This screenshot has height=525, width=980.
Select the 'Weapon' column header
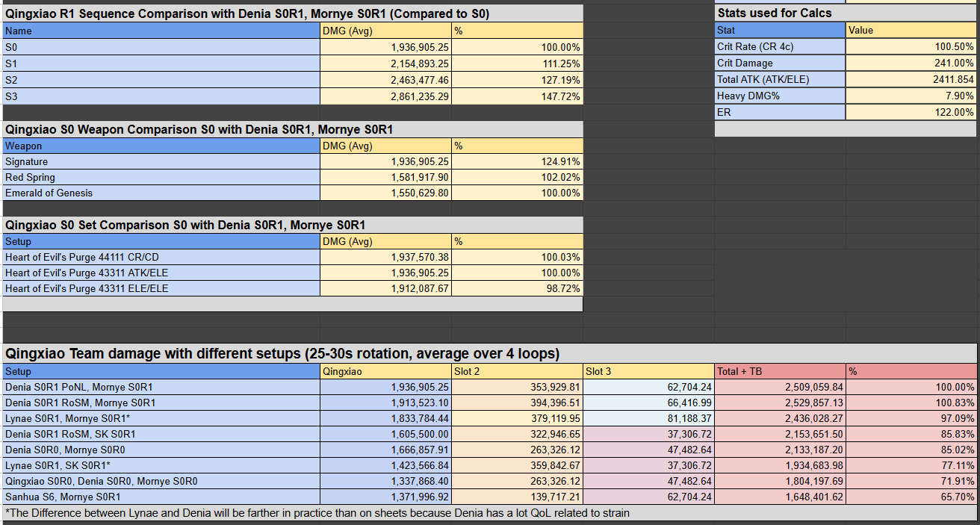pyautogui.click(x=161, y=146)
